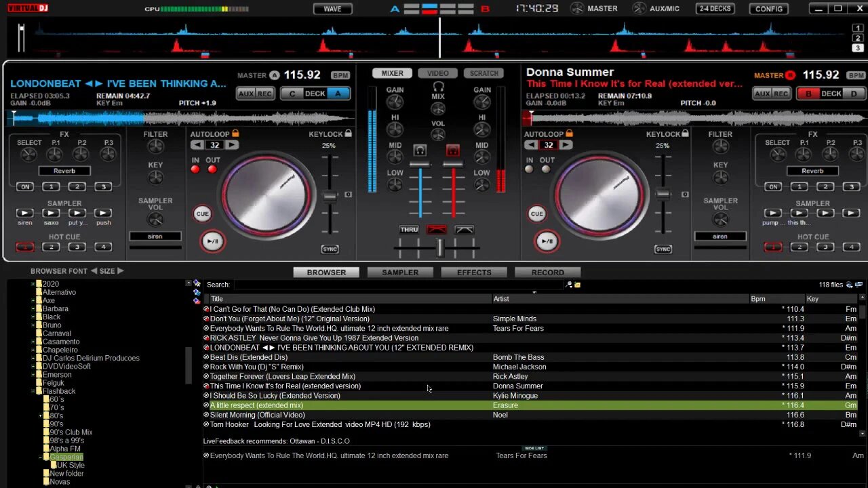This screenshot has width=868, height=488.
Task: Open the EFFECTS browser tab
Action: coord(474,272)
